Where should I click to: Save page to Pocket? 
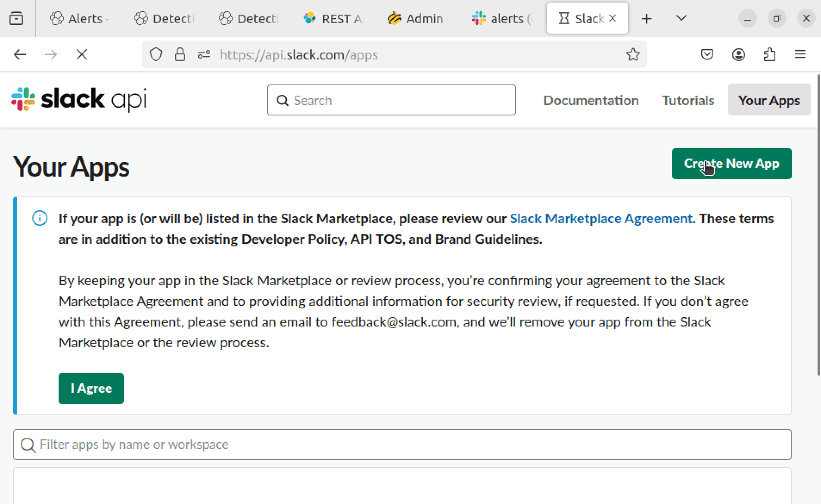click(x=707, y=54)
